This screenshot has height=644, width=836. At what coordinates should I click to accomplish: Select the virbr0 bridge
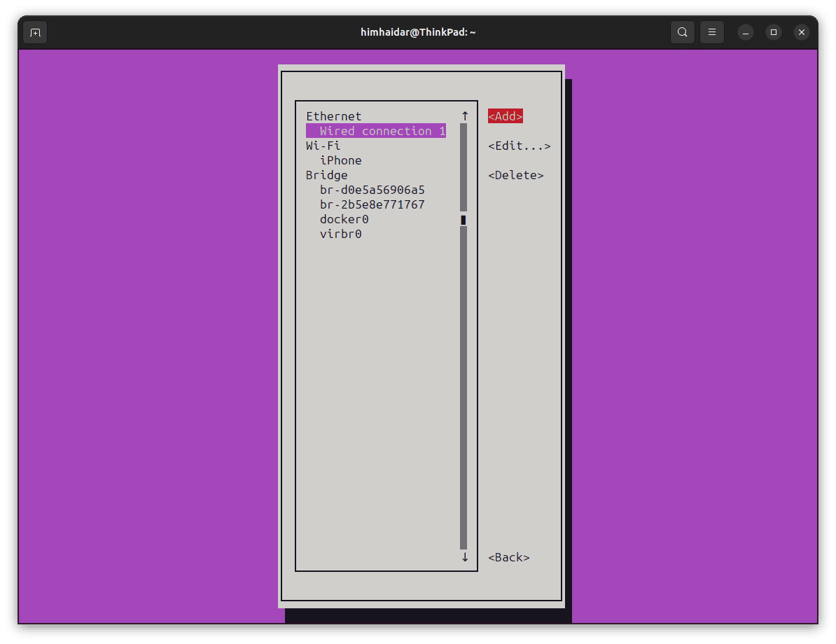341,234
